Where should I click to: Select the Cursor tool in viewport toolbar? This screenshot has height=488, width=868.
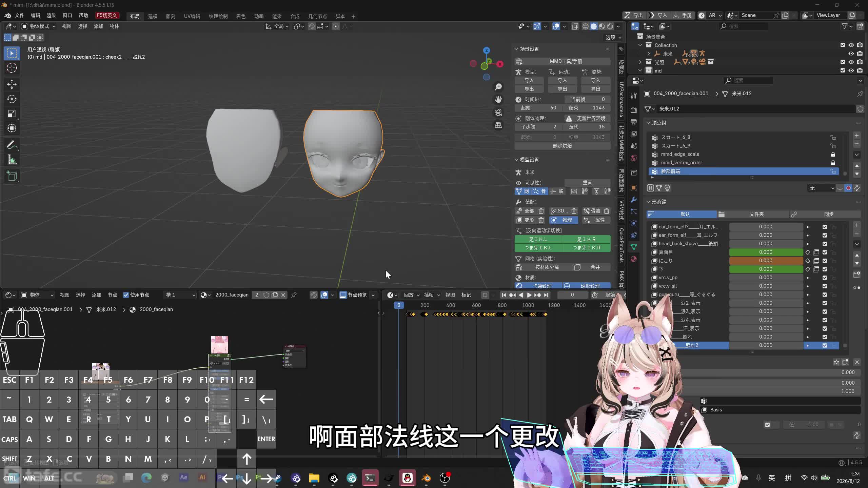(x=12, y=68)
